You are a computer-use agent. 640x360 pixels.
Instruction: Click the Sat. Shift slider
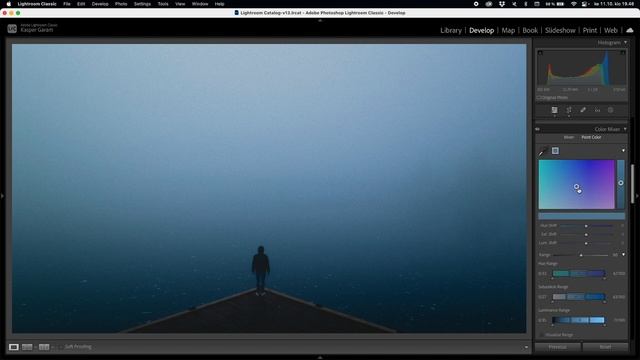[586, 234]
